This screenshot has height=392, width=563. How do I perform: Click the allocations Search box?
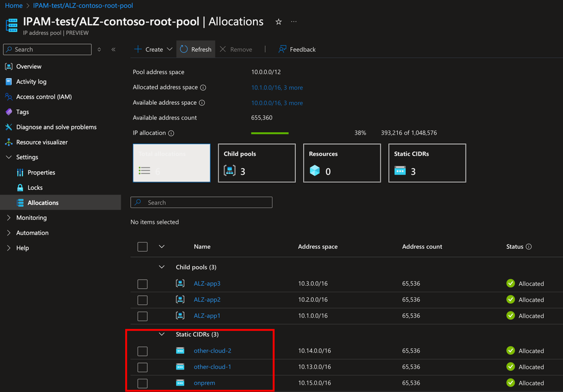pos(201,202)
